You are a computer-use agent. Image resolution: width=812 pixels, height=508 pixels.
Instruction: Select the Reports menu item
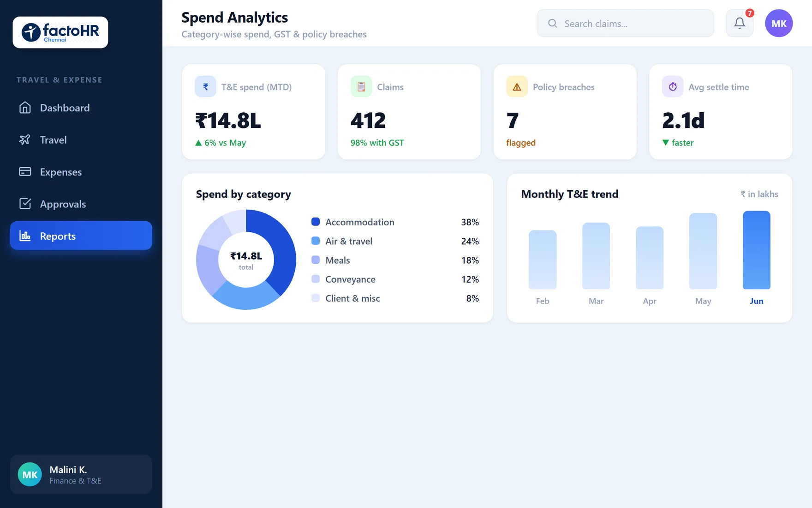[x=81, y=236]
